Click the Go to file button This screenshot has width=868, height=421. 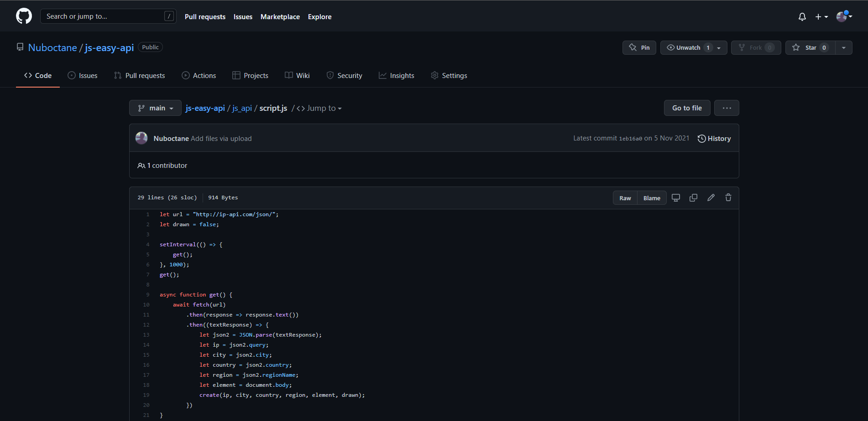point(686,108)
